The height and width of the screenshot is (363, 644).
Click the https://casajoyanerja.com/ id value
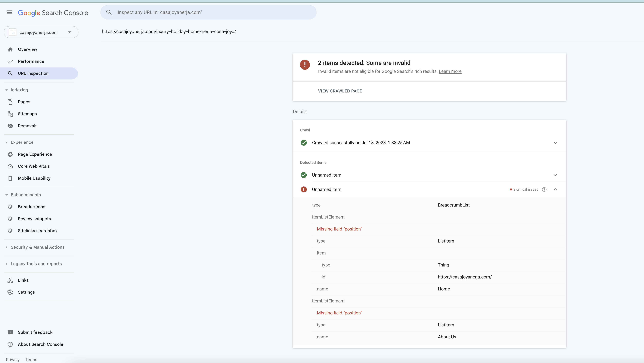pos(465,277)
